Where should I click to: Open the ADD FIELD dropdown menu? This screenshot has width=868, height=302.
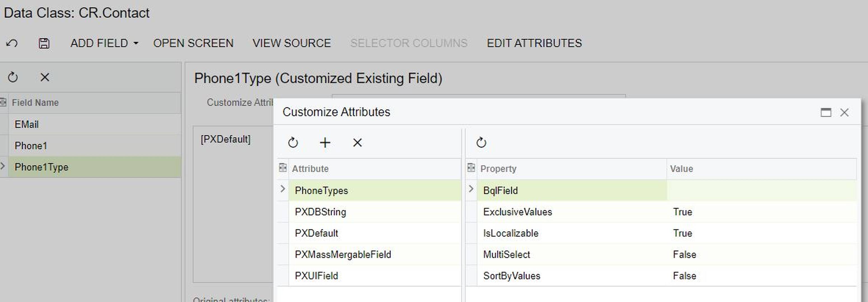(104, 43)
